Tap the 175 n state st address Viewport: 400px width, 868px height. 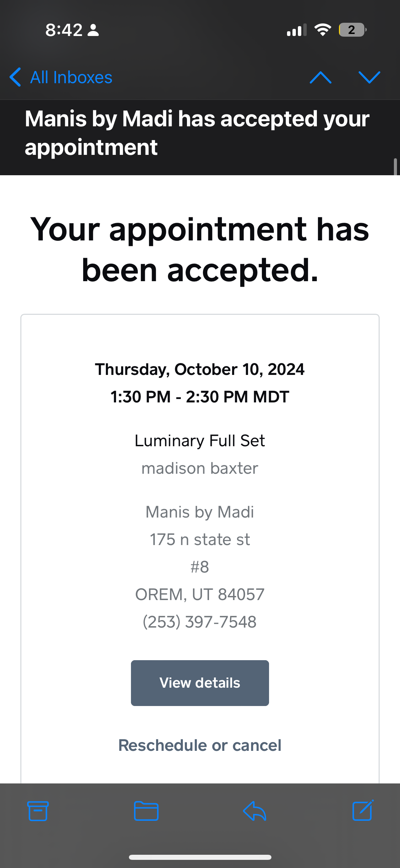coord(200,539)
